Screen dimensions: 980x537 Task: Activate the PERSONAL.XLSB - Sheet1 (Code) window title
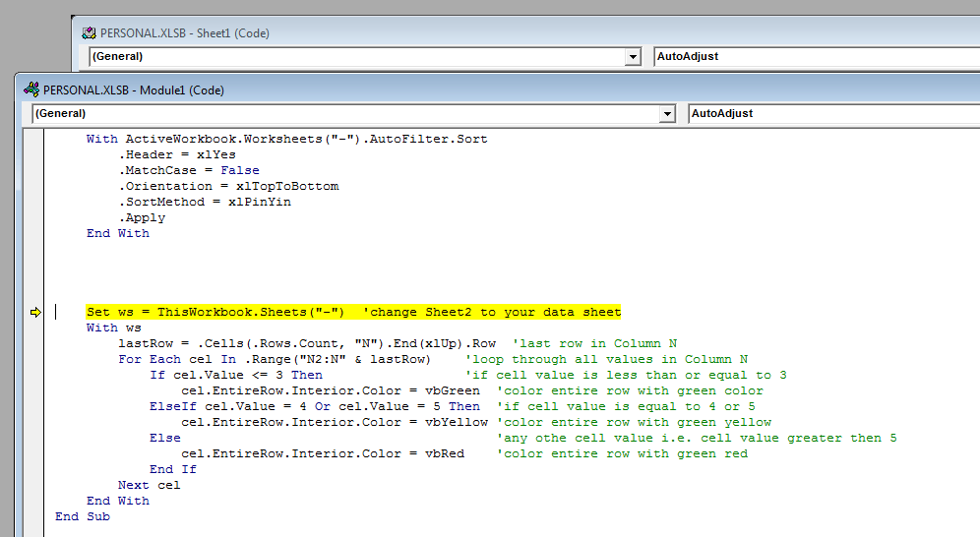[x=185, y=32]
